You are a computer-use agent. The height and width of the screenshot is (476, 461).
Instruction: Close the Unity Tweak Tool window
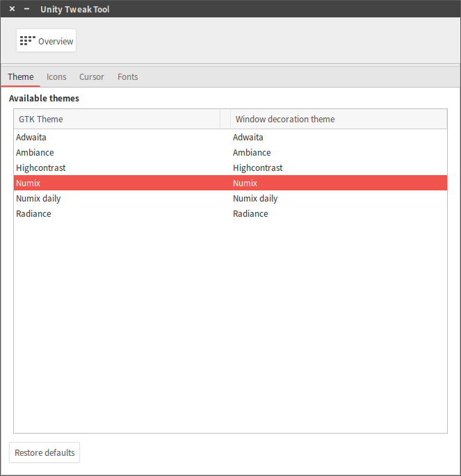12,9
